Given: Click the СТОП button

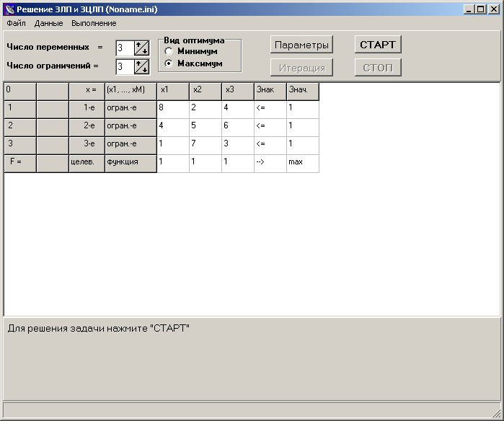Looking at the screenshot, I should click(x=378, y=68).
